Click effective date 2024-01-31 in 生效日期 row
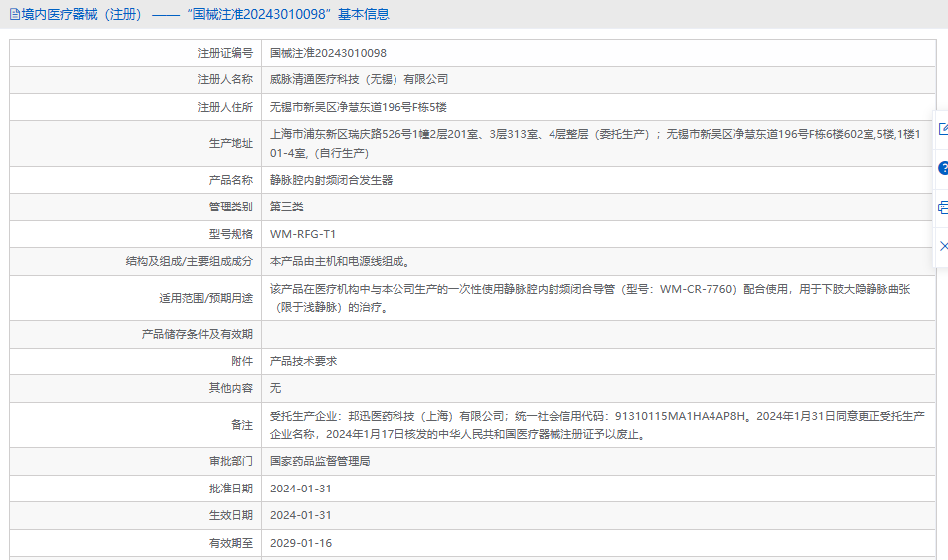The height and width of the screenshot is (560, 948). tap(301, 516)
